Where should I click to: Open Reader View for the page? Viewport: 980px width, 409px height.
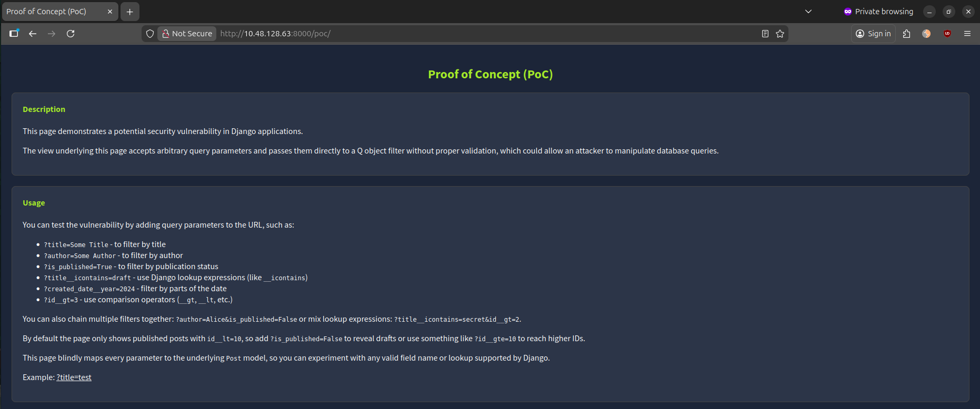(765, 33)
